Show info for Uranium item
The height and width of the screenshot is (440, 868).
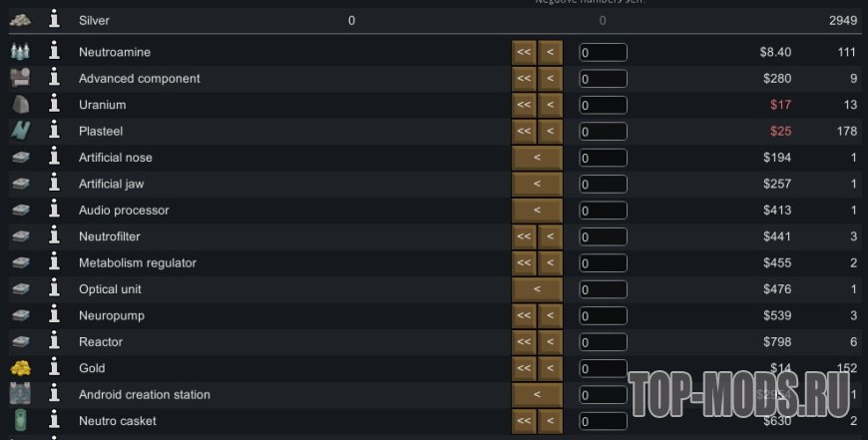coord(55,105)
